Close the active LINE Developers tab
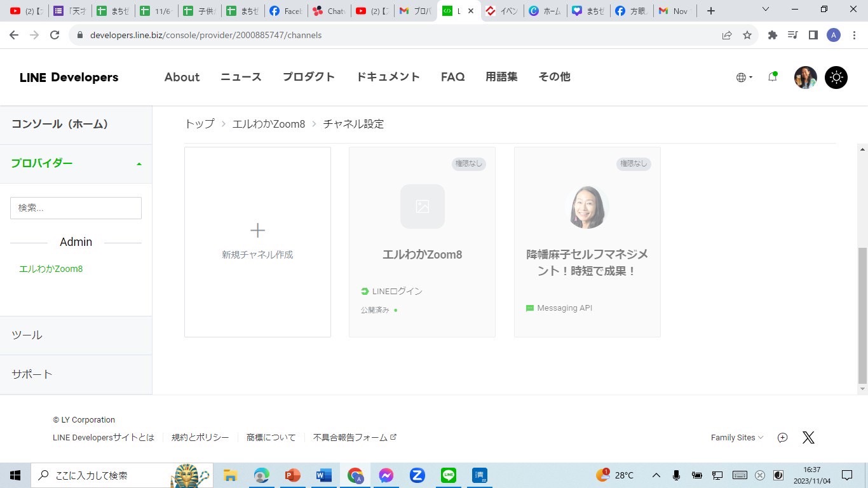 point(470,11)
